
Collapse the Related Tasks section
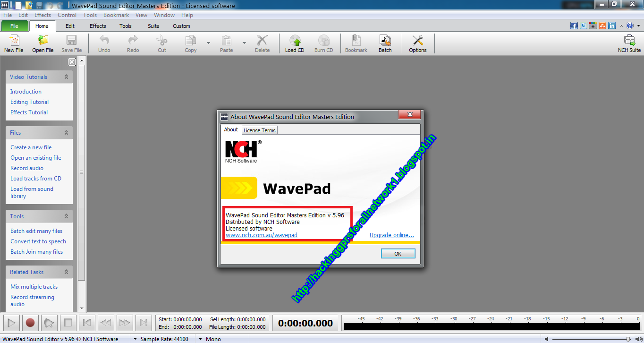(x=66, y=272)
